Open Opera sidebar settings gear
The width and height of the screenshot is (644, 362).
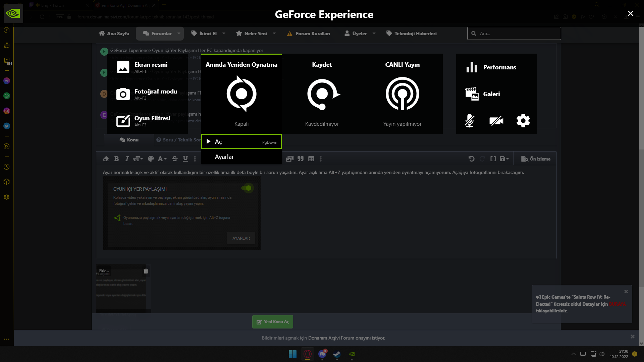click(7, 197)
